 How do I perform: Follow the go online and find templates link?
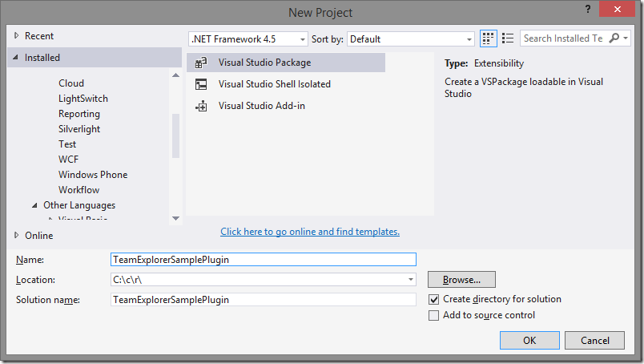point(310,232)
